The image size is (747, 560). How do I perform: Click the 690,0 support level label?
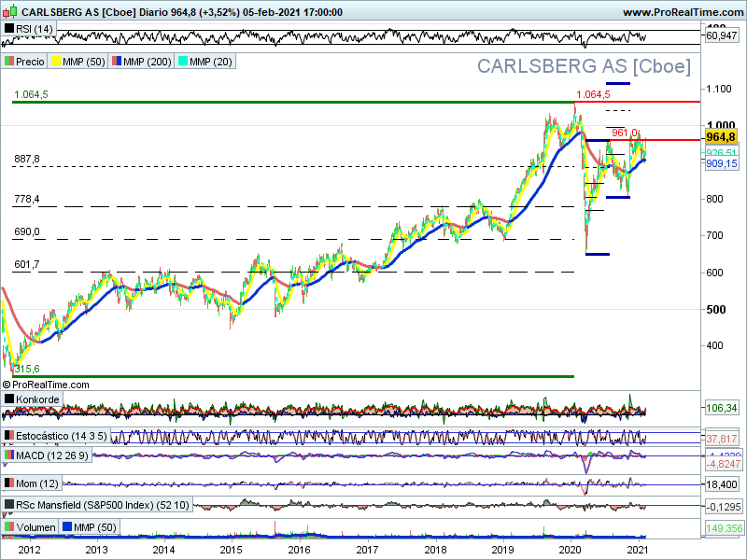coord(27,231)
